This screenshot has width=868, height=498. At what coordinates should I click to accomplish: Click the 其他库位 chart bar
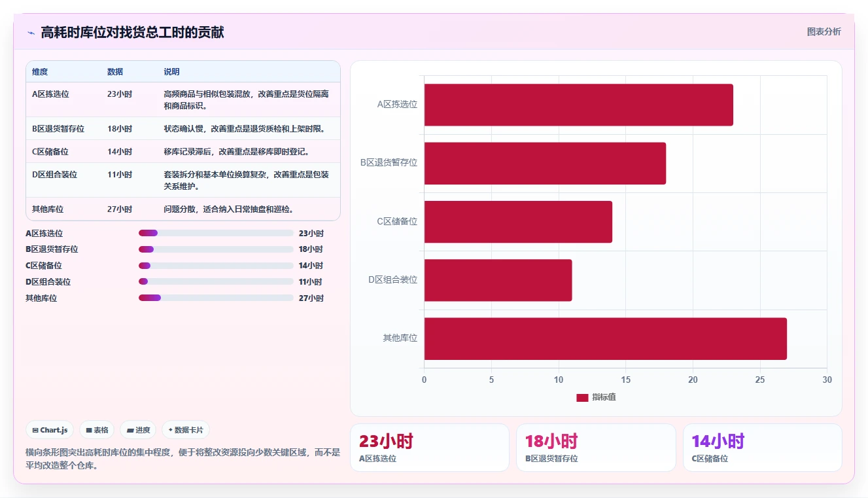click(x=606, y=338)
